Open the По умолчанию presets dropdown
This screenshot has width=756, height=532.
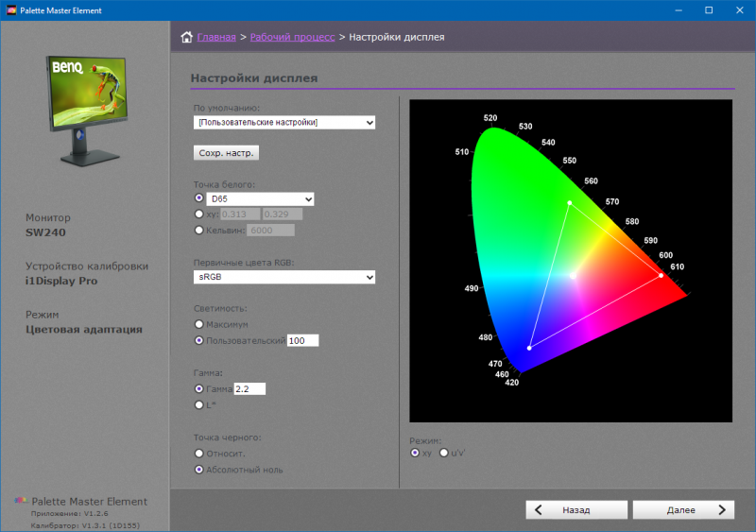coord(284,123)
